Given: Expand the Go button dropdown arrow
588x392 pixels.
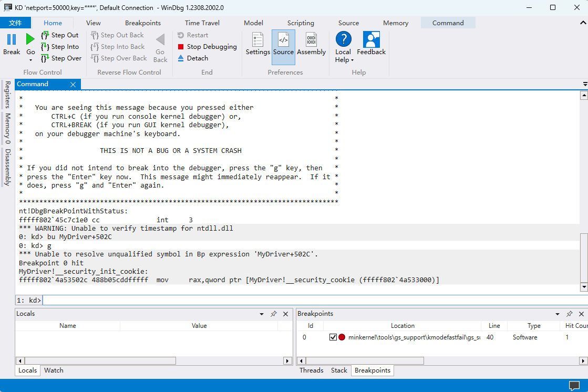Looking at the screenshot, I should (x=30, y=60).
